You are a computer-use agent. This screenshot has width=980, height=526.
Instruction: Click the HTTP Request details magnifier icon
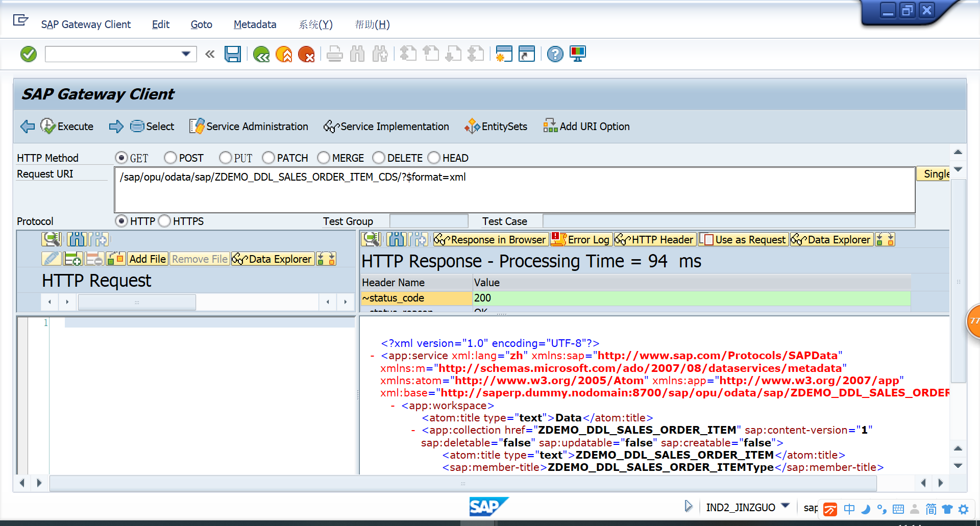click(x=52, y=239)
